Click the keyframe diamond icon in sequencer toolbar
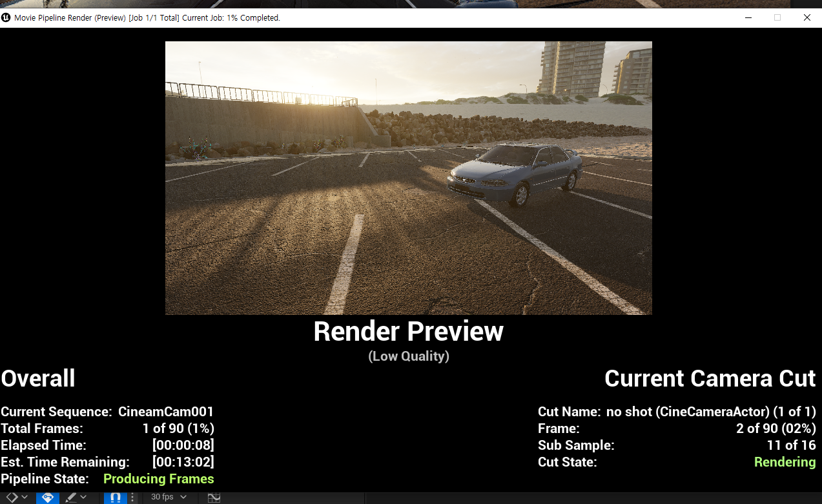The height and width of the screenshot is (504, 822). [12, 498]
